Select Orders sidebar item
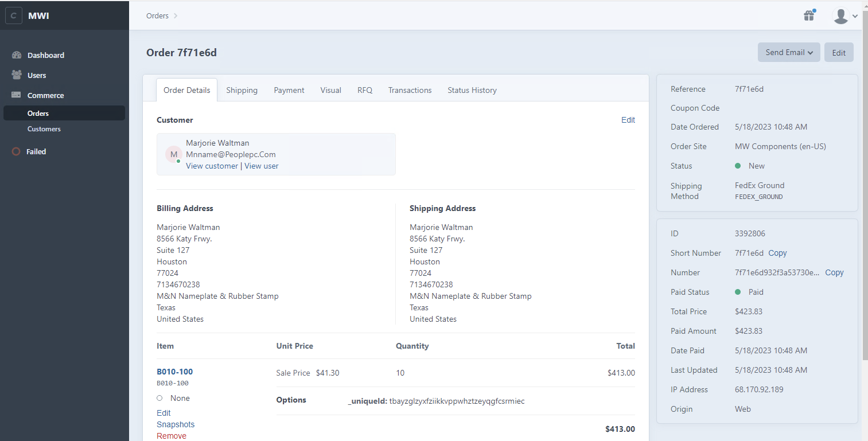 tap(64, 113)
